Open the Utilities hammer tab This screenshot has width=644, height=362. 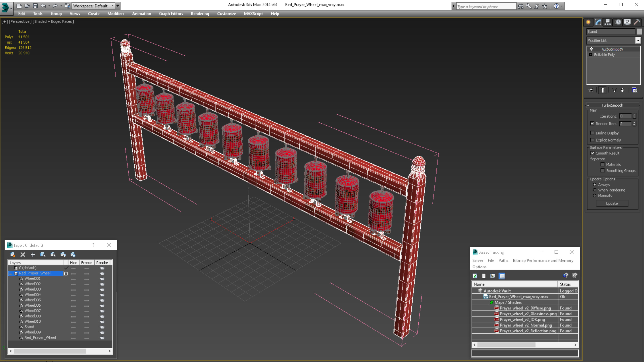click(x=637, y=22)
